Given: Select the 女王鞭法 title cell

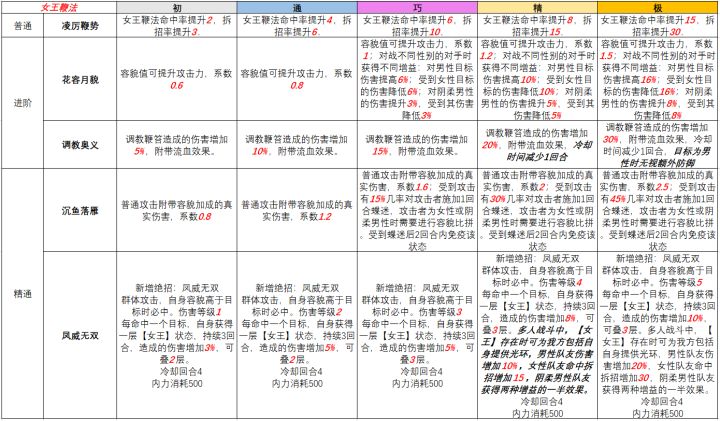Looking at the screenshot, I should tap(59, 7).
